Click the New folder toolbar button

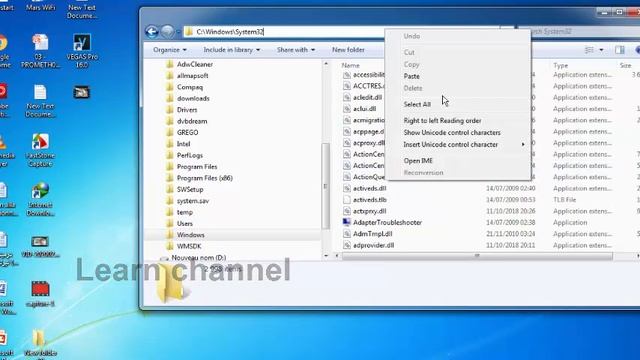click(348, 50)
